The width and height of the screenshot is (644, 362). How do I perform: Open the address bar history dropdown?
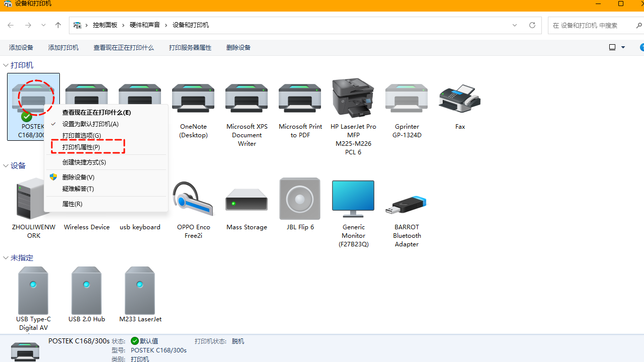tap(515, 25)
